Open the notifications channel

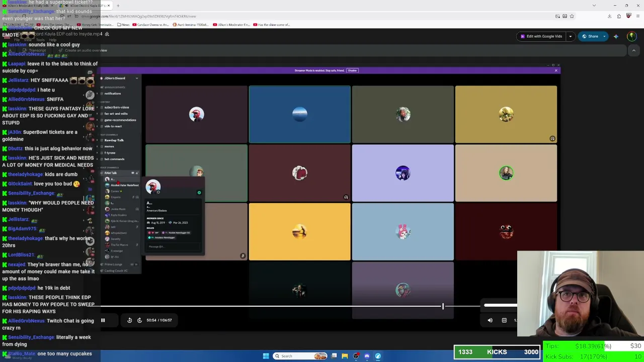(x=113, y=94)
